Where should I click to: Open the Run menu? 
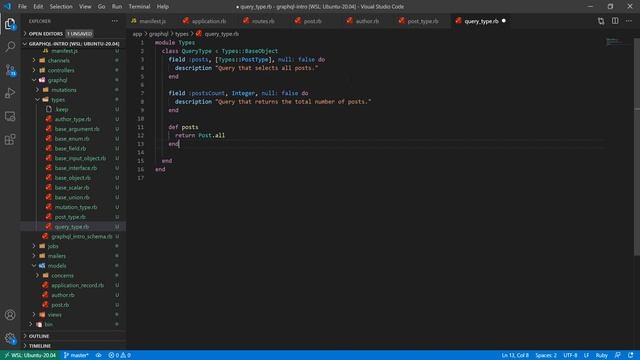pyautogui.click(x=117, y=7)
